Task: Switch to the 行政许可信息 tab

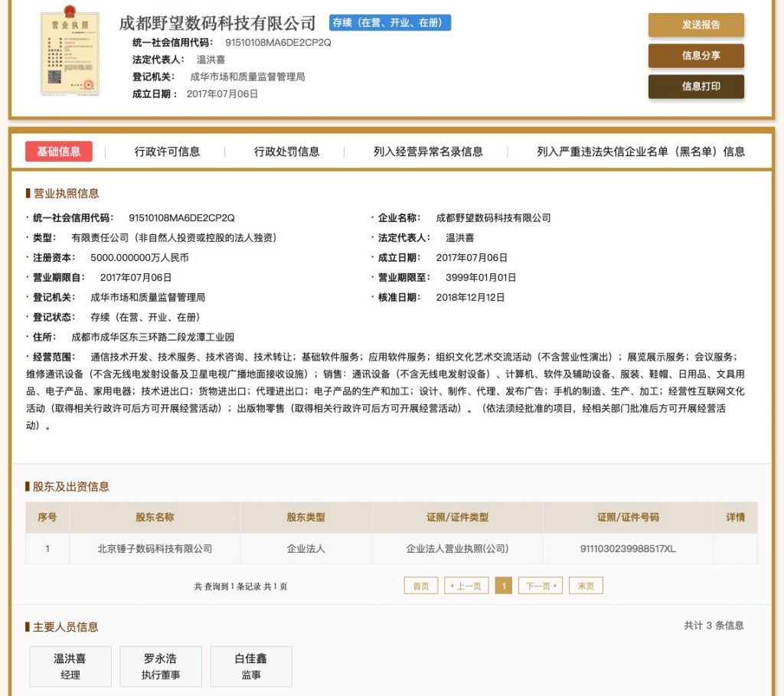Action: point(167,152)
